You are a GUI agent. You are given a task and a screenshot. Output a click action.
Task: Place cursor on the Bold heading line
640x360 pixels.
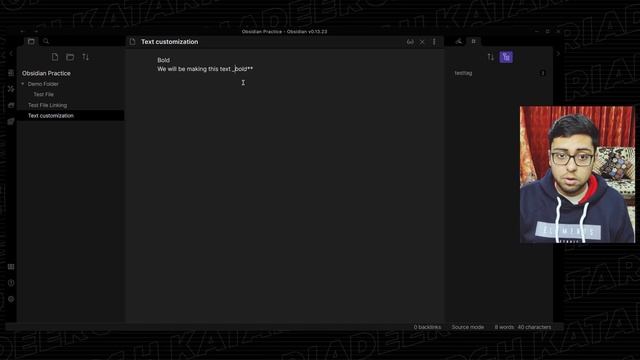[163, 60]
